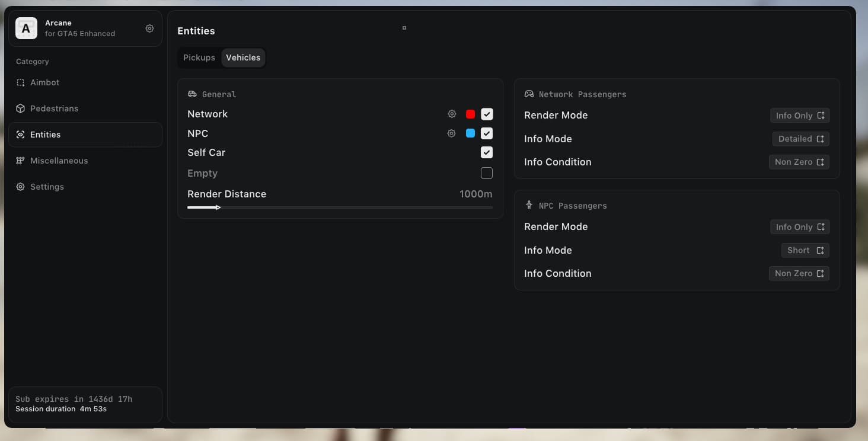Open NPC Passengers Info Condition dropdown
The image size is (868, 441).
799,273
